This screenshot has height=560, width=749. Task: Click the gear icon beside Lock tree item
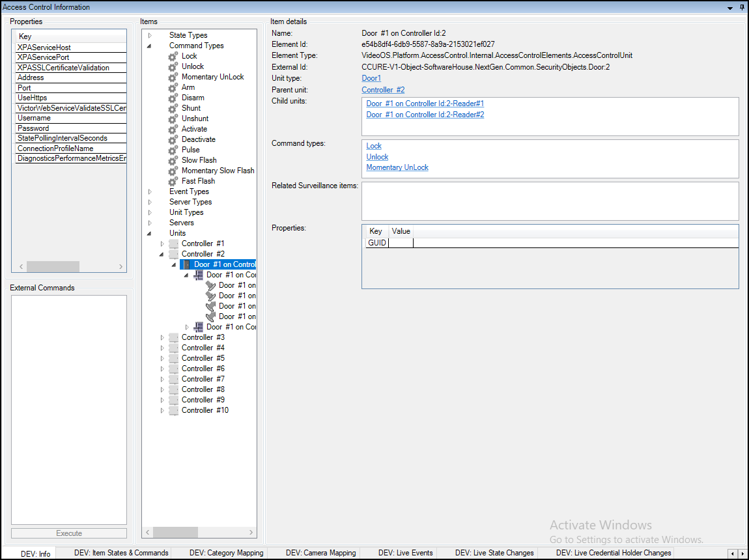point(173,57)
